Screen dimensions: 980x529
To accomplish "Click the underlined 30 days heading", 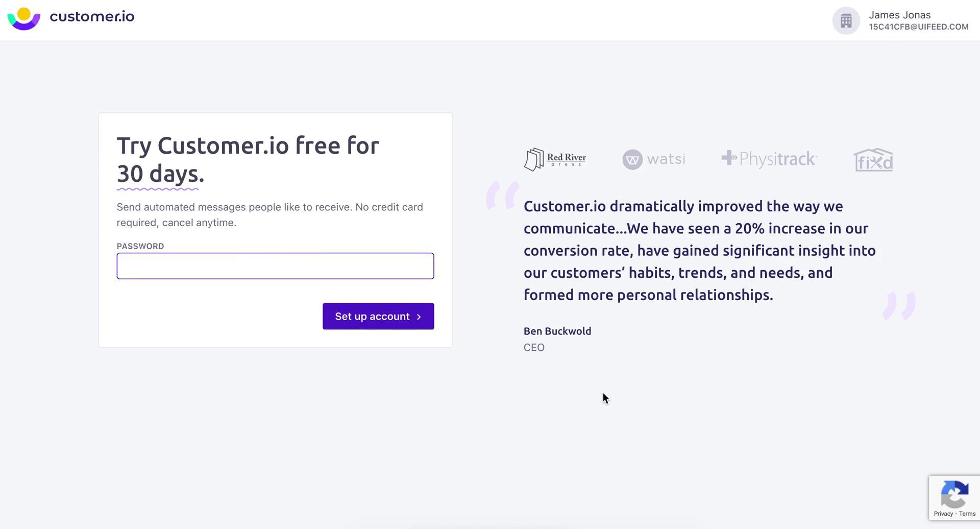I will coord(160,174).
